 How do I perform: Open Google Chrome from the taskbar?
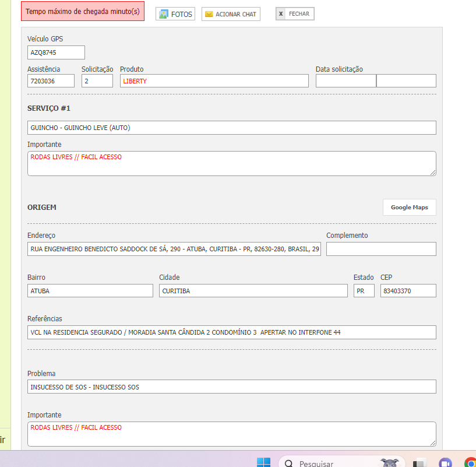(x=470, y=463)
